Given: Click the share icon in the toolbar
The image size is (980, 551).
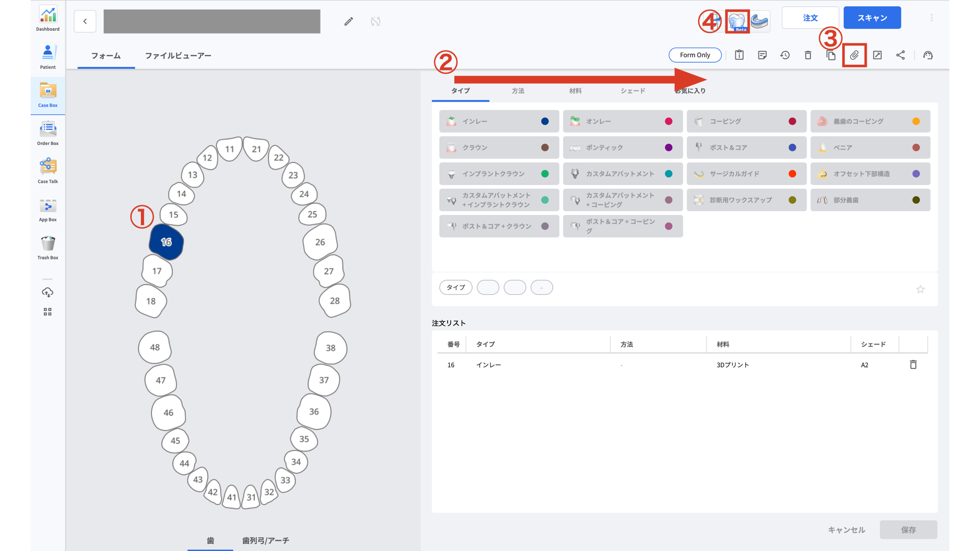Looking at the screenshot, I should pos(901,55).
